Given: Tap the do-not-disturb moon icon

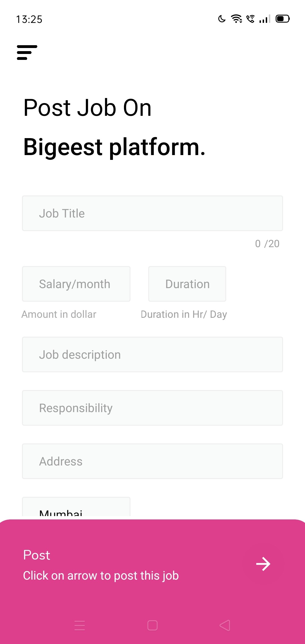Looking at the screenshot, I should [x=222, y=19].
